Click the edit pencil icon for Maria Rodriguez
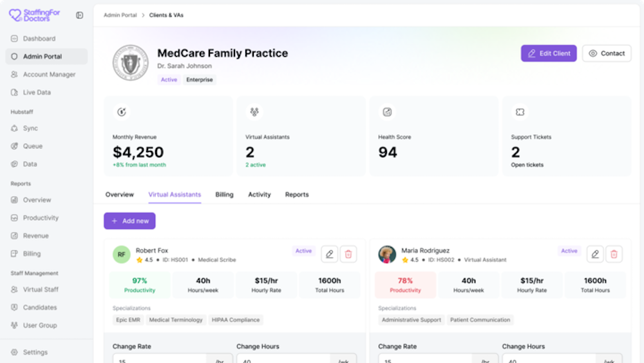The image size is (644, 363). pos(595,254)
